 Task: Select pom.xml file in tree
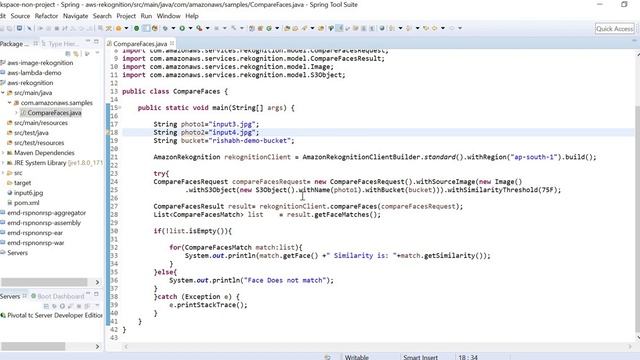pos(27,203)
